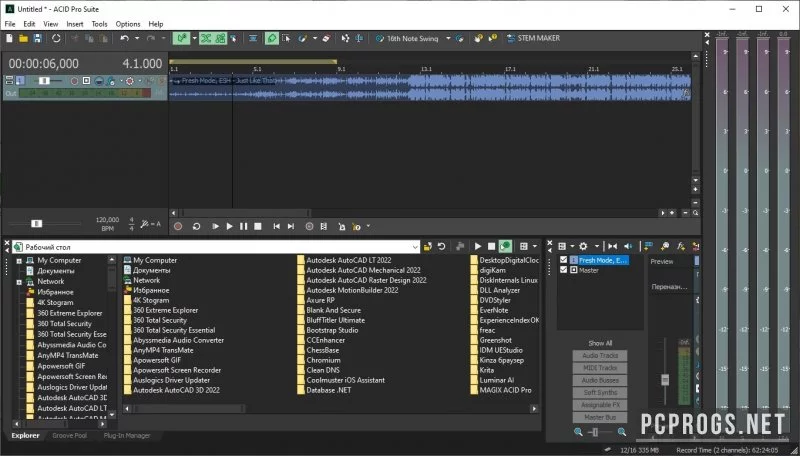This screenshot has width=800, height=456.
Task: Select the ChessBase folder
Action: click(322, 350)
